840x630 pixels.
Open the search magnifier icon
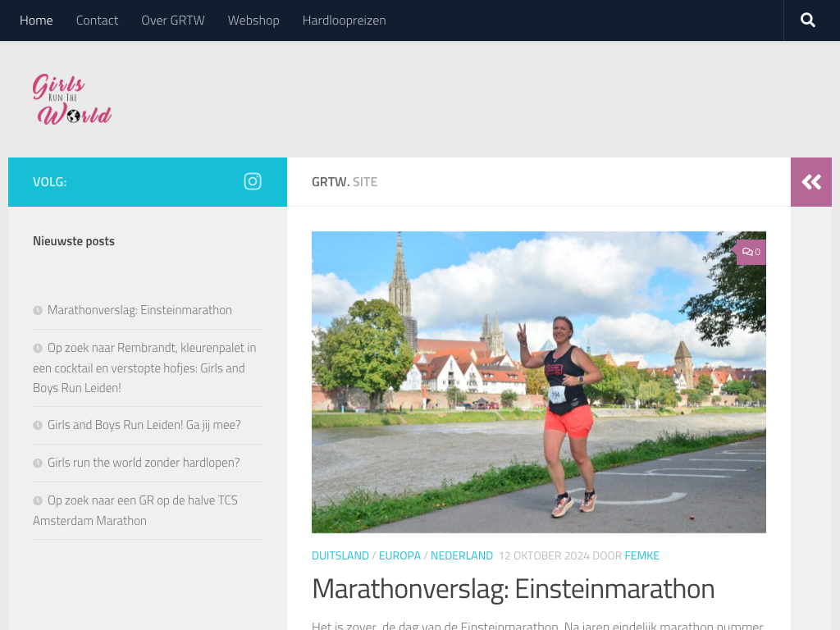(x=808, y=21)
